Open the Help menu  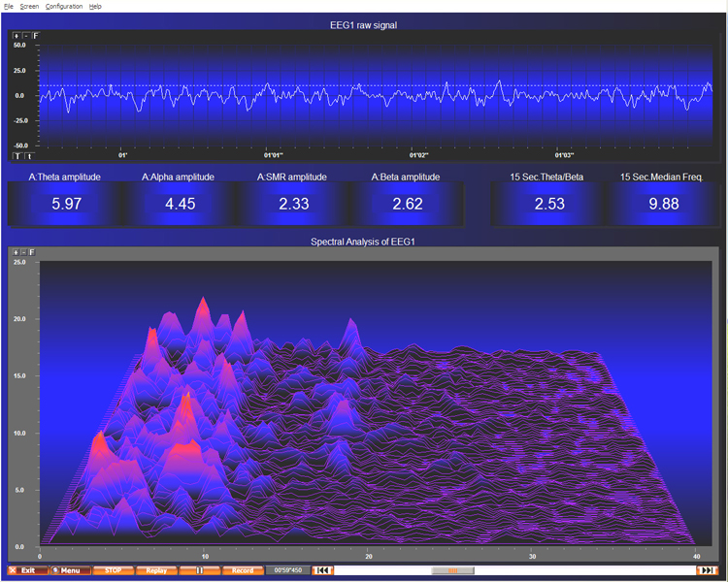pyautogui.click(x=95, y=6)
